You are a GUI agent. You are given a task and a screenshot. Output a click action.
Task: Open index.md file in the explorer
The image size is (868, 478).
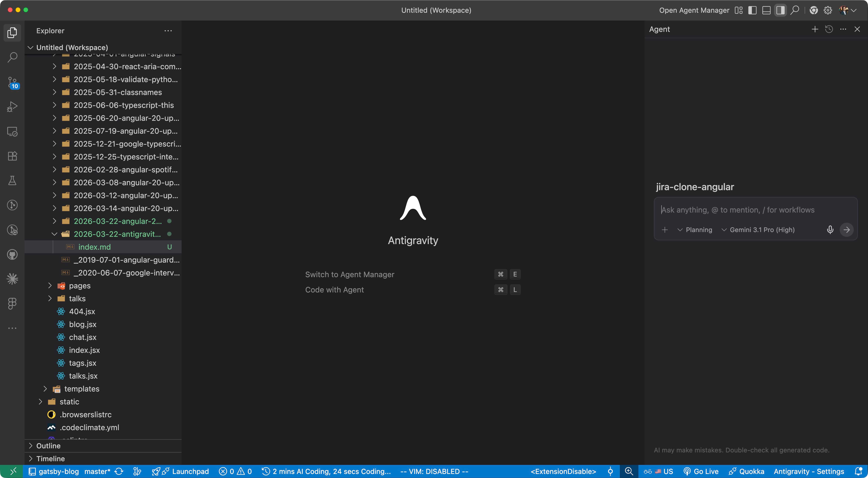click(x=94, y=247)
